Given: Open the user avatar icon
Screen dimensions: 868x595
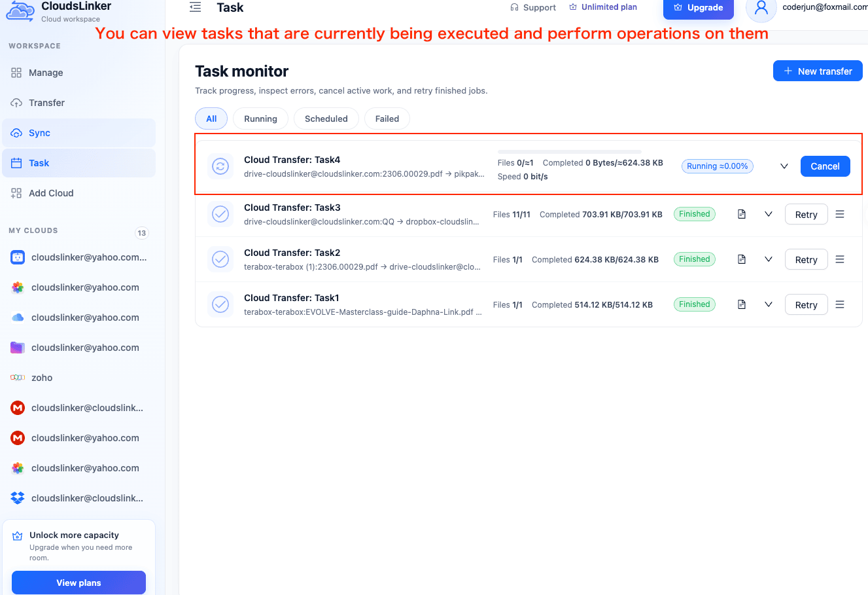Looking at the screenshot, I should coord(761,8).
